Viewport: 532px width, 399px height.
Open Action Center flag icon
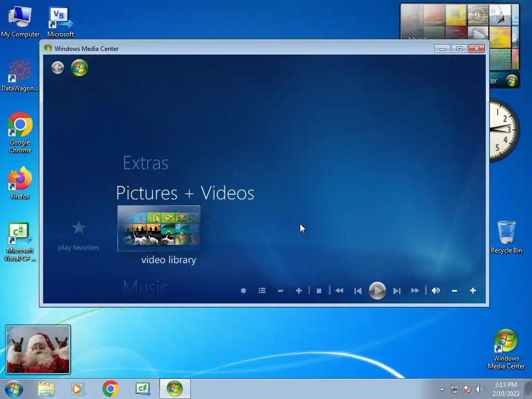(467, 389)
